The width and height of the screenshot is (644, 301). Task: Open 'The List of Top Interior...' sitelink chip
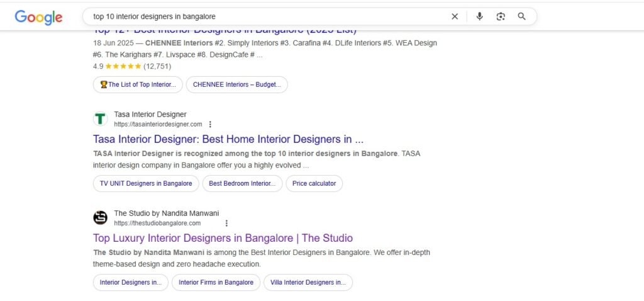point(138,84)
